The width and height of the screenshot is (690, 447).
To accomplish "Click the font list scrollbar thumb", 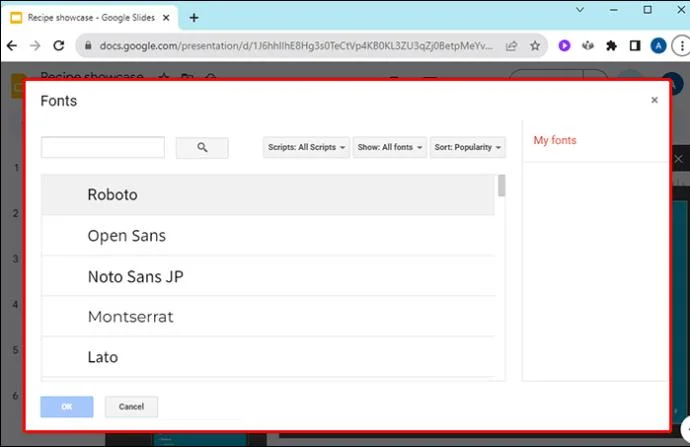I will (501, 185).
